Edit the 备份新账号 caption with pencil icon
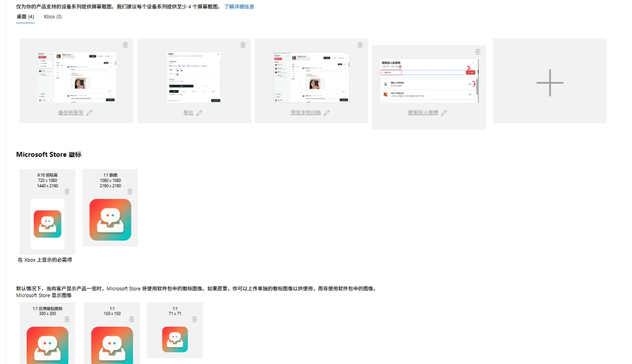The width and height of the screenshot is (632, 364). pyautogui.click(x=89, y=113)
